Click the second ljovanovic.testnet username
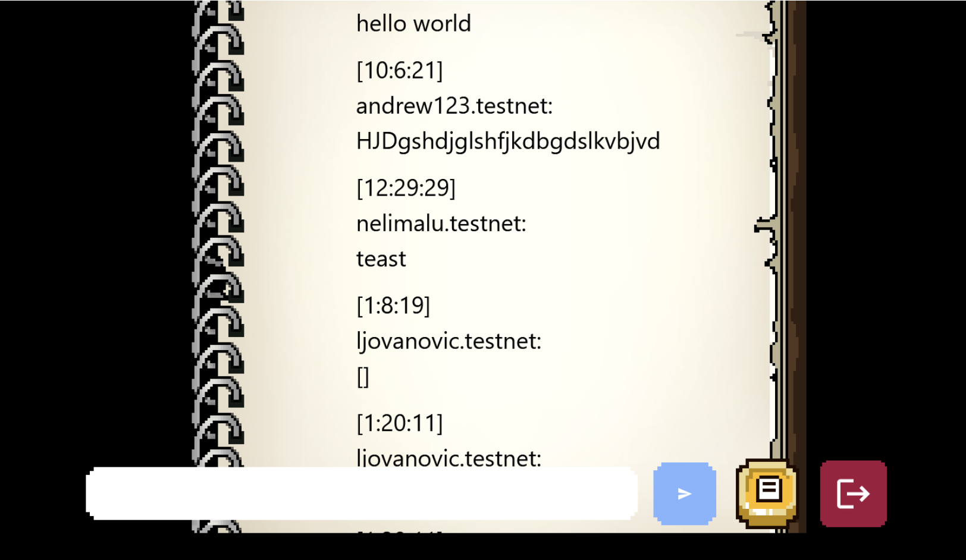 tap(449, 458)
